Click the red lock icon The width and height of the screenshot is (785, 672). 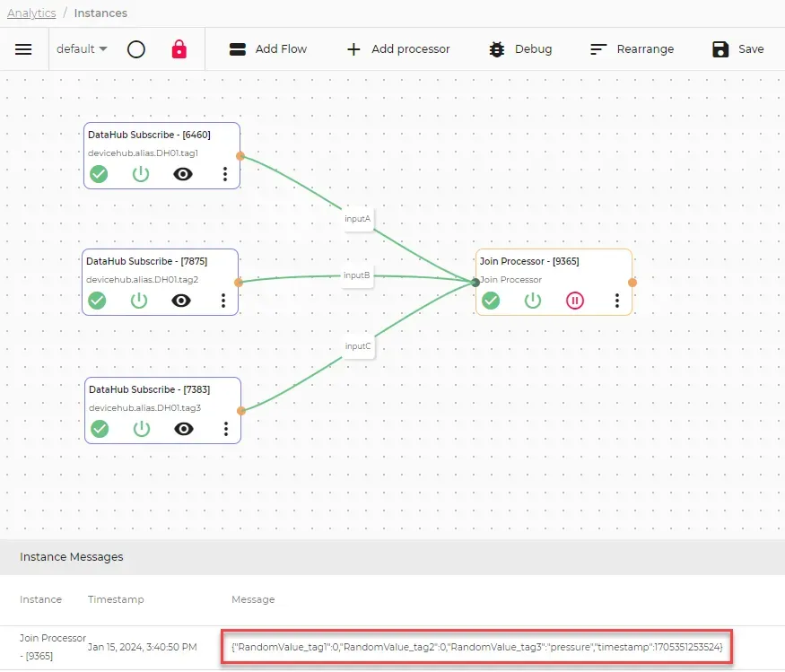(x=179, y=49)
